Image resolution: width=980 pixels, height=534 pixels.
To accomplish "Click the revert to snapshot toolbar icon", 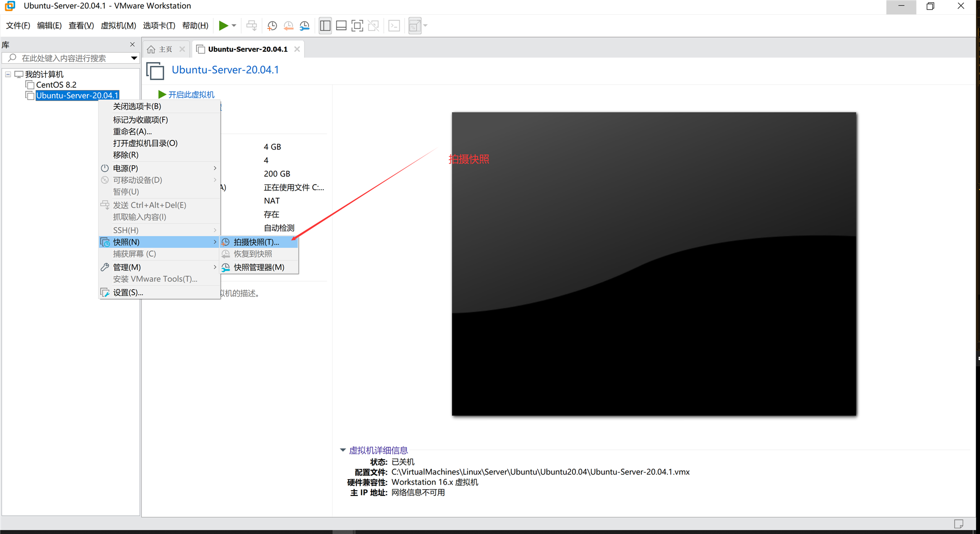I will pos(288,25).
